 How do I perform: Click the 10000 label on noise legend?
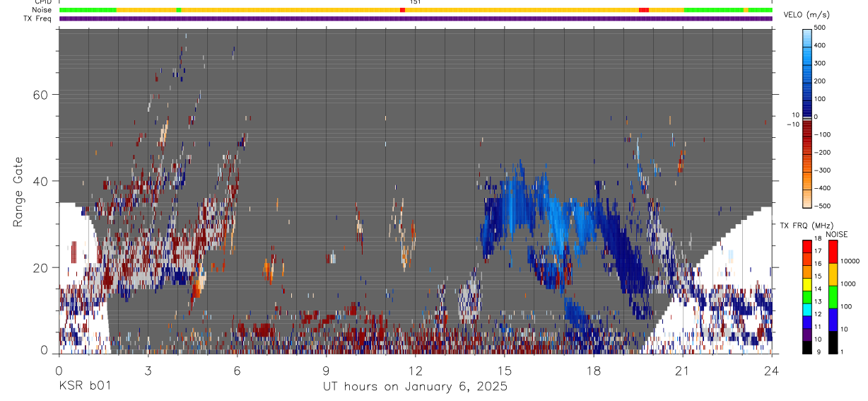(850, 261)
